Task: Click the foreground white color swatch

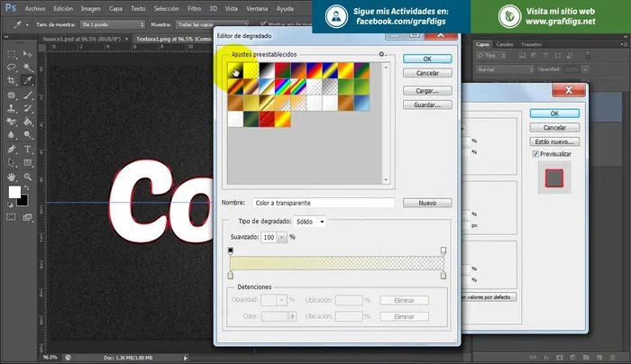Action: pos(14,192)
